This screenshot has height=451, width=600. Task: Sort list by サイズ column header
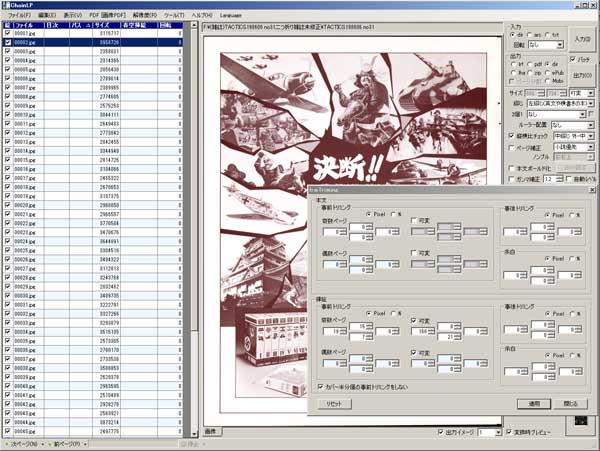(x=106, y=25)
